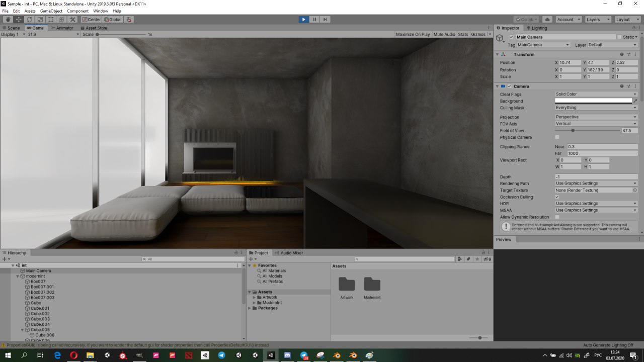The image size is (644, 362).
Task: Open Project create plus menu
Action: point(254,259)
